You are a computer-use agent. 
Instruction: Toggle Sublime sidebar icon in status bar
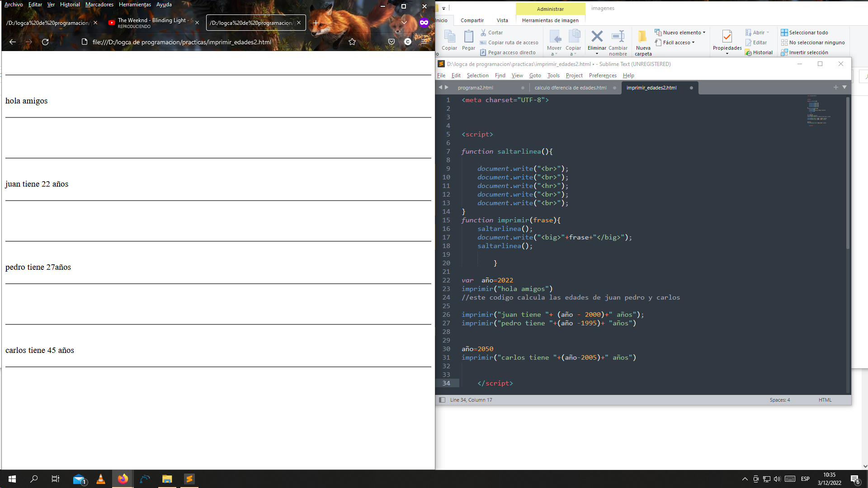pos(442,400)
